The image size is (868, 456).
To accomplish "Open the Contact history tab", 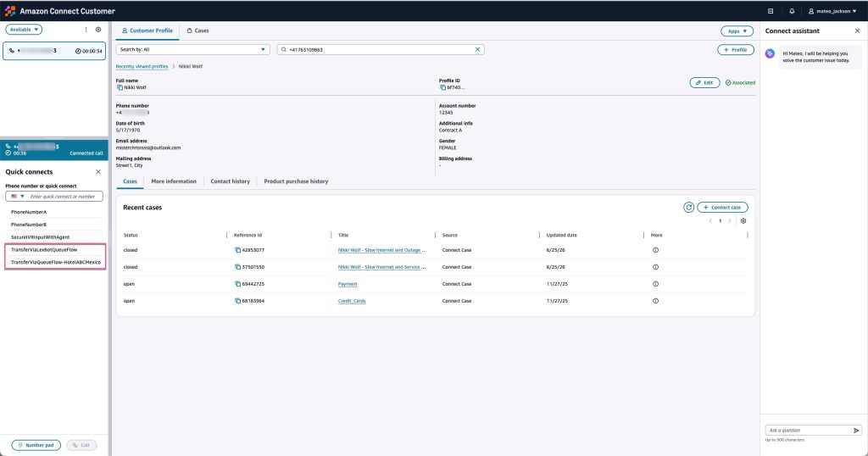I will 231,181.
